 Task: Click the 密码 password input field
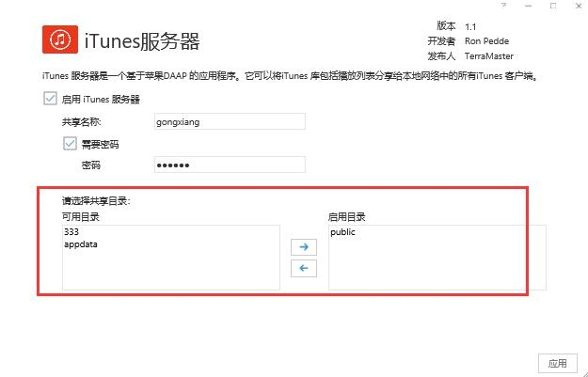[230, 165]
